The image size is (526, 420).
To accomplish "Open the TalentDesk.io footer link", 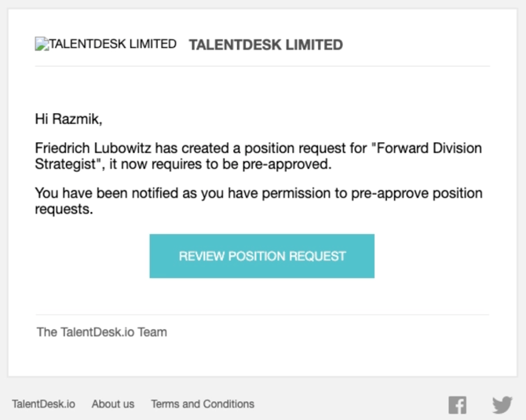I will click(44, 404).
